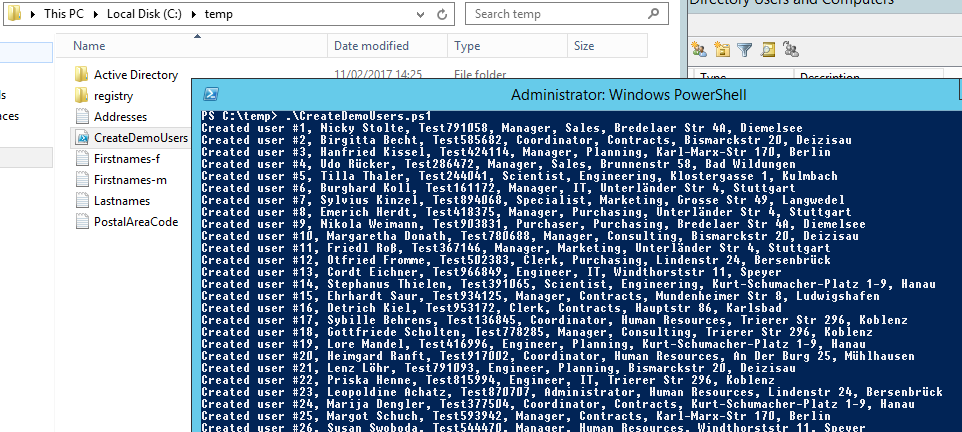Viewport: 962px width, 432px height.
Task: Expand chevron before This PC breadcrumb
Action: point(33,14)
